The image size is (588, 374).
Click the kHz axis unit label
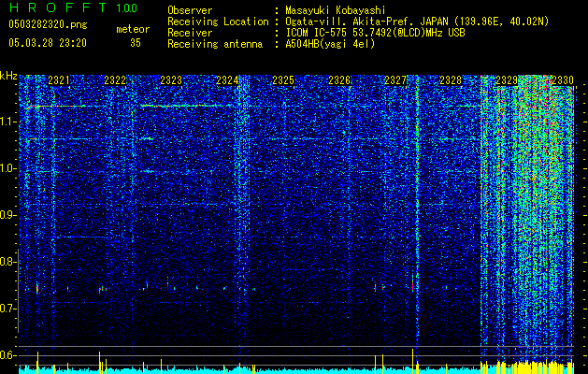point(8,76)
